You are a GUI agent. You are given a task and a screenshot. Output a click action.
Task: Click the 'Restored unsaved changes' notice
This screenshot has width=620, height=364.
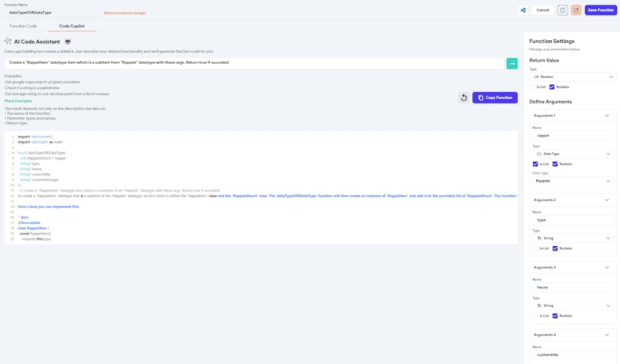[x=125, y=13]
